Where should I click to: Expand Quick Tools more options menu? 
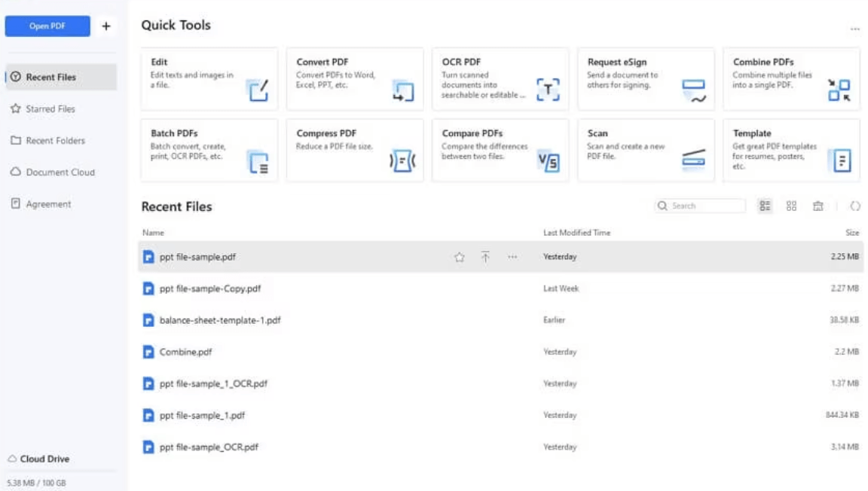point(854,29)
